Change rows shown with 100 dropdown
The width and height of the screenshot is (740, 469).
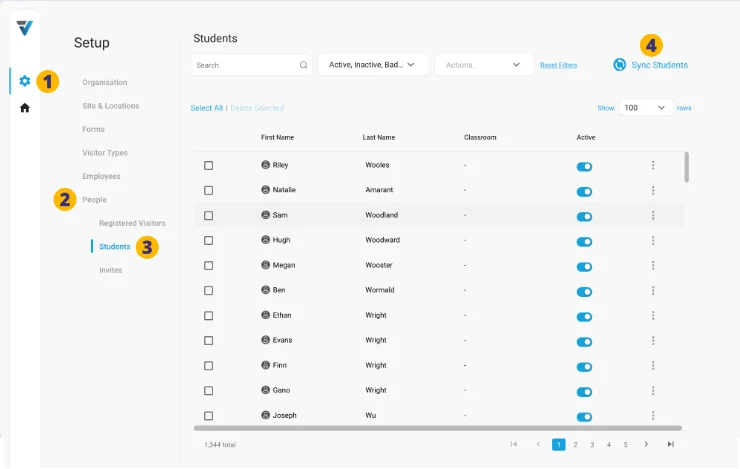click(x=645, y=108)
